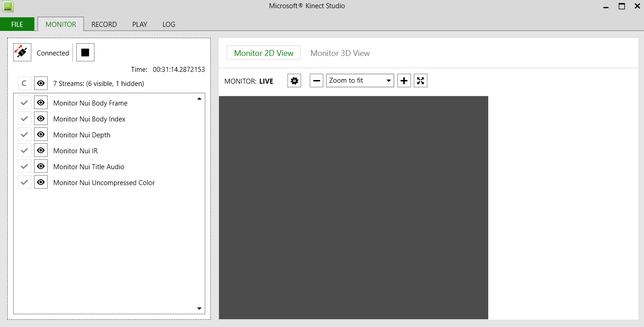The width and height of the screenshot is (644, 327).
Task: Switch to the RECORD tab
Action: (x=104, y=24)
